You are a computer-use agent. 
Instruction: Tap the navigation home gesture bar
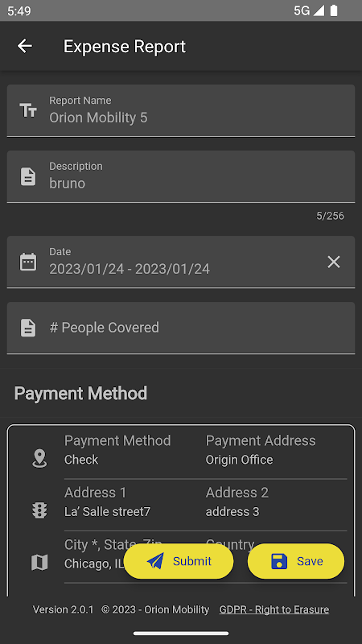(181, 633)
